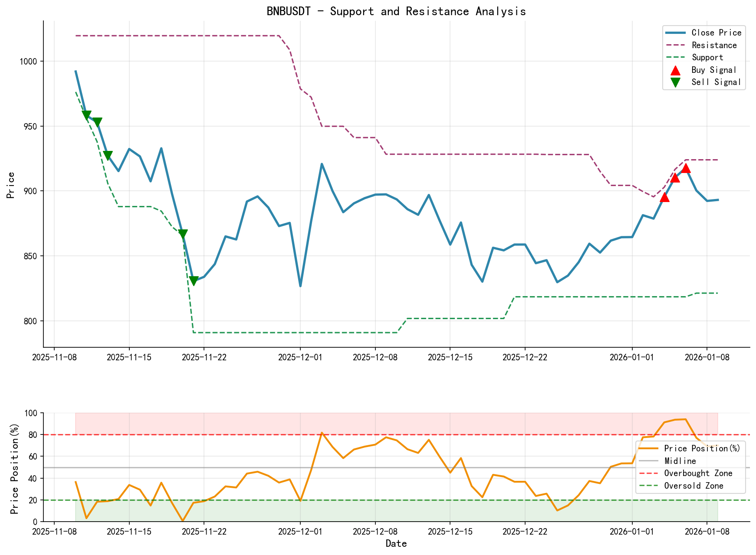756x555 pixels.
Task: Select the red Buy Signal triangle icon in legend
Action: [x=675, y=70]
